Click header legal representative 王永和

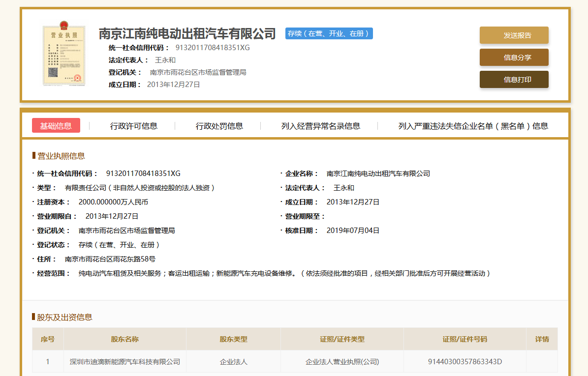[165, 60]
